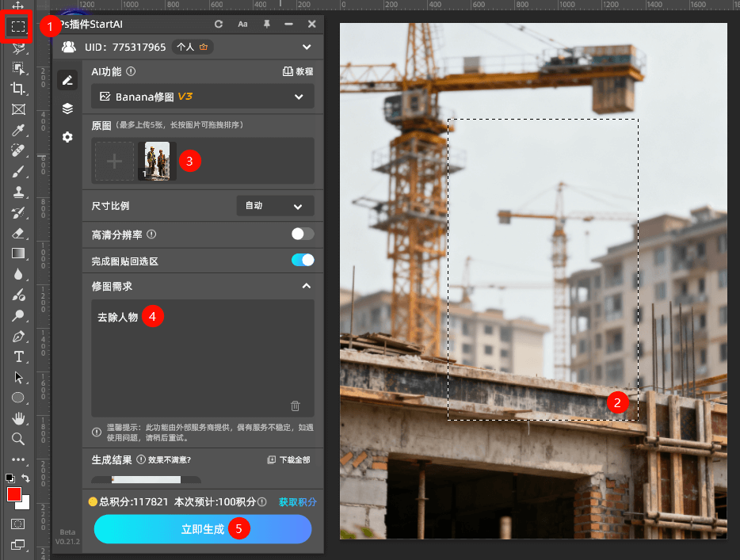Select the Zoom tool
The width and height of the screenshot is (740, 560).
point(17,439)
